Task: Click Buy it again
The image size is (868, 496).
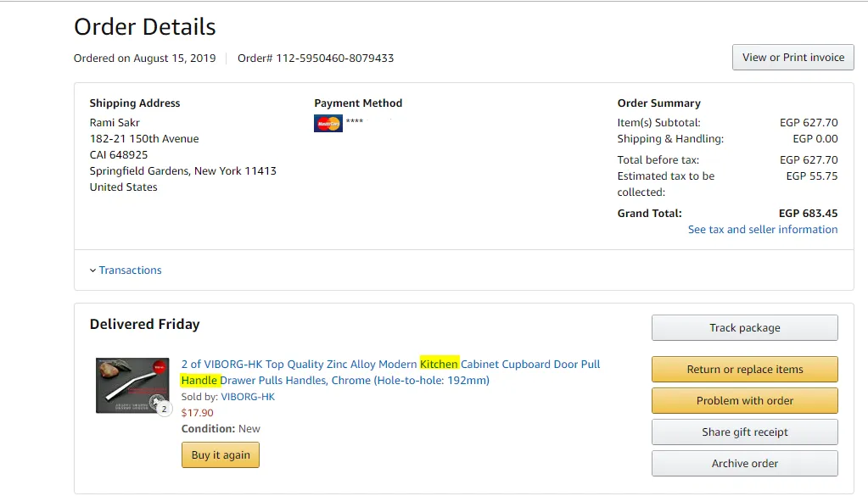Action: [x=221, y=455]
